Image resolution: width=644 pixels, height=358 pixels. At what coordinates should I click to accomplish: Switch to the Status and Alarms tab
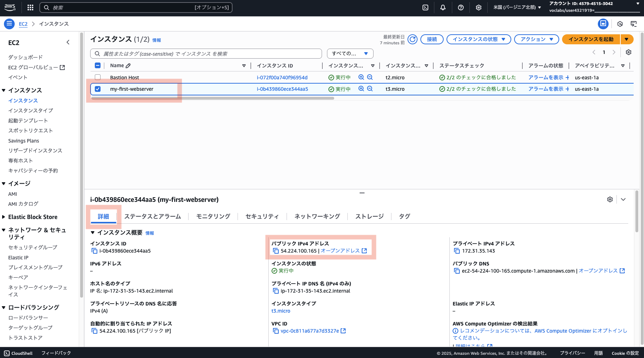tap(152, 217)
